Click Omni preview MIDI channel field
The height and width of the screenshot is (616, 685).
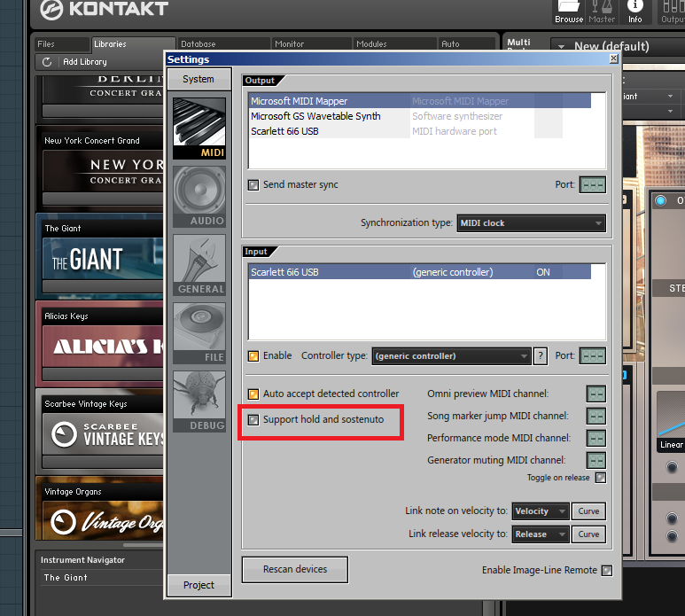(596, 394)
